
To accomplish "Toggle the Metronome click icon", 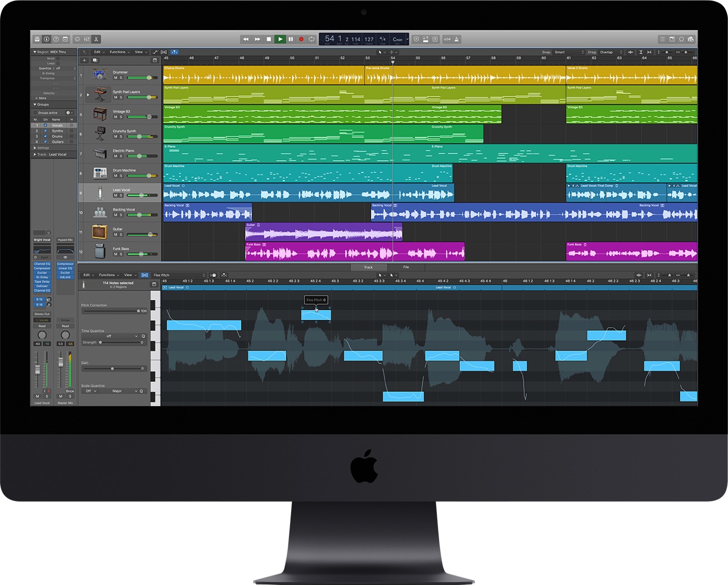I will pos(457,39).
